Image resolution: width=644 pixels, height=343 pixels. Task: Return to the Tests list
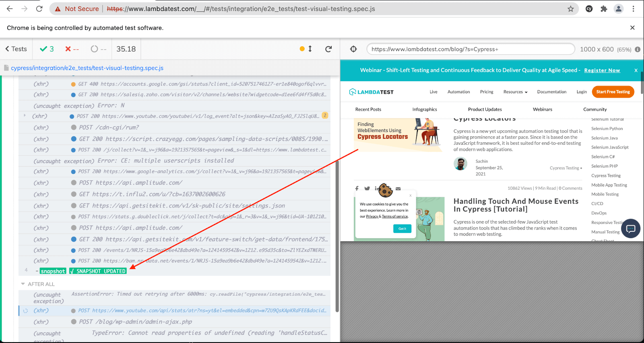16,49
